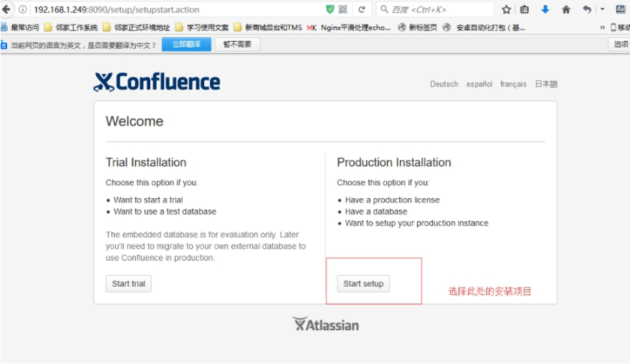Click the Start setup button

coord(363,283)
